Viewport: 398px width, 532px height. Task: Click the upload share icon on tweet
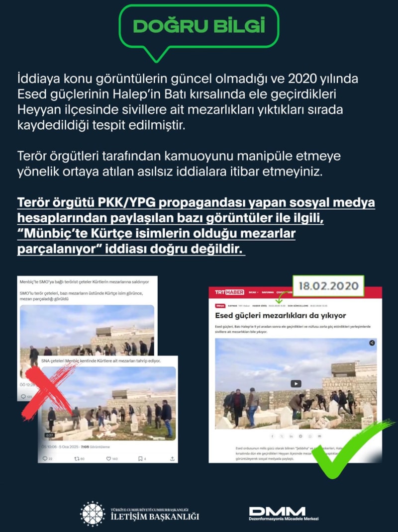(172, 459)
